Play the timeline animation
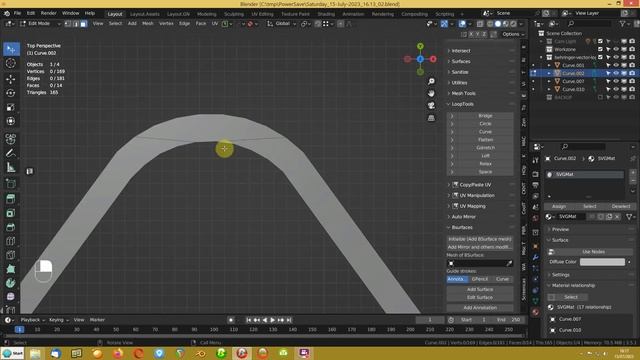640x360 pixels. point(273,320)
